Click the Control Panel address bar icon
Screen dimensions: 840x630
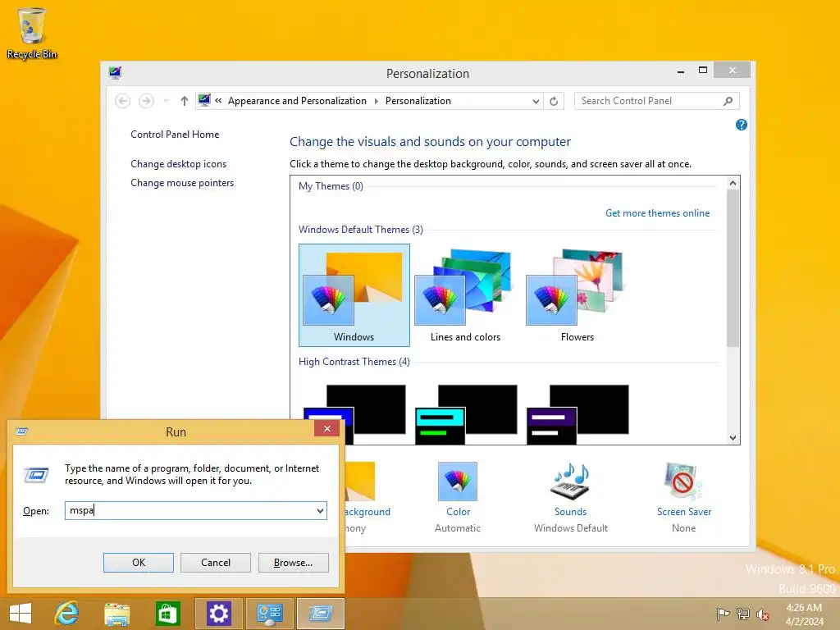click(204, 100)
